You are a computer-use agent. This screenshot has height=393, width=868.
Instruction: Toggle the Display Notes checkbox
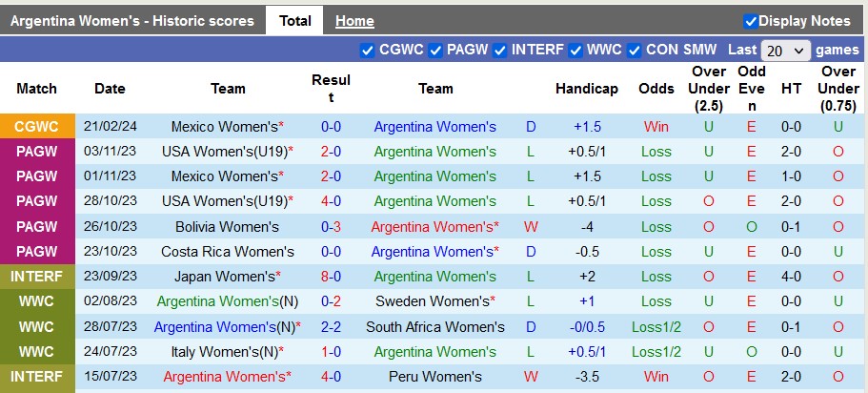(751, 21)
